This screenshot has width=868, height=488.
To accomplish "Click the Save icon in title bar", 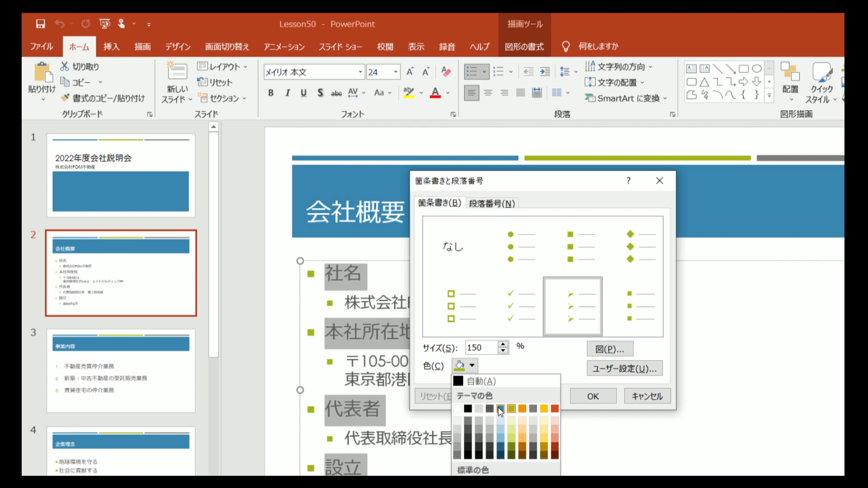I will pyautogui.click(x=41, y=24).
